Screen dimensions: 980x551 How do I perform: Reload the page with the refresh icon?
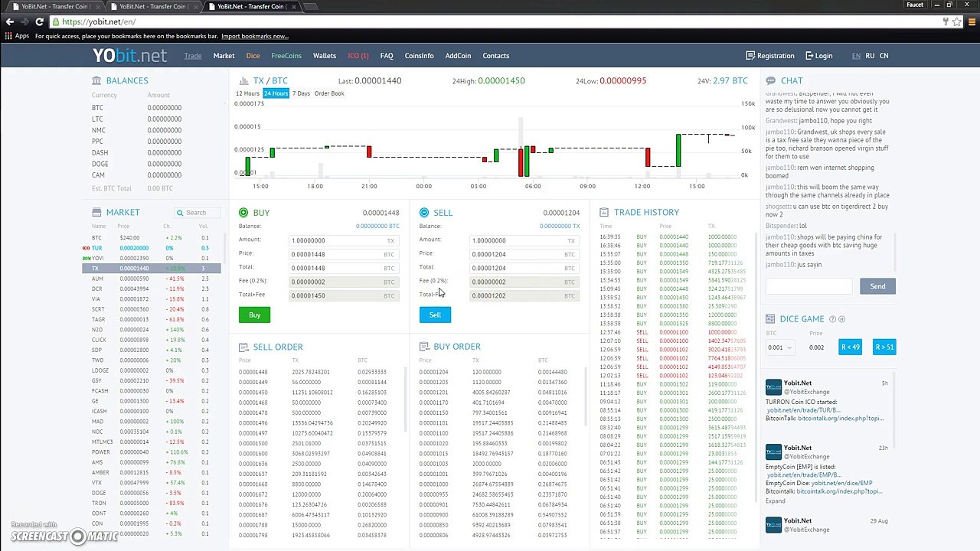(39, 21)
